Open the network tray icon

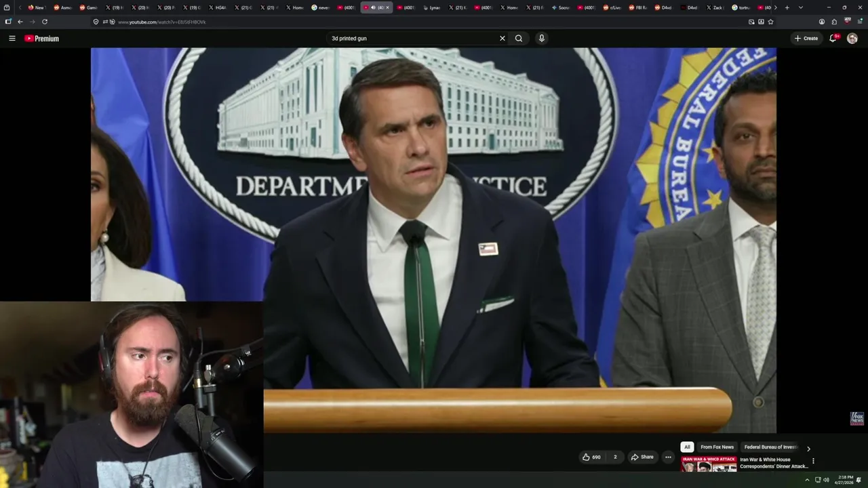pos(817,480)
